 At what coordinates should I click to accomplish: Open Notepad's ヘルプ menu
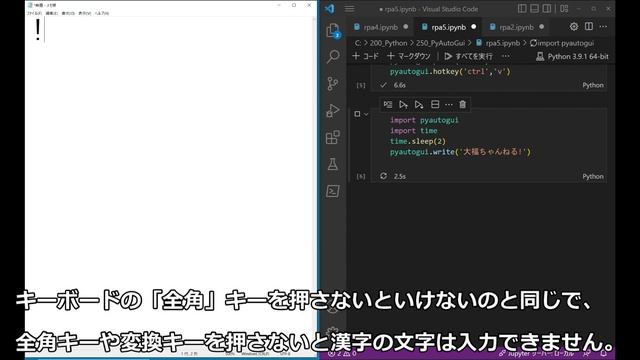(x=102, y=13)
